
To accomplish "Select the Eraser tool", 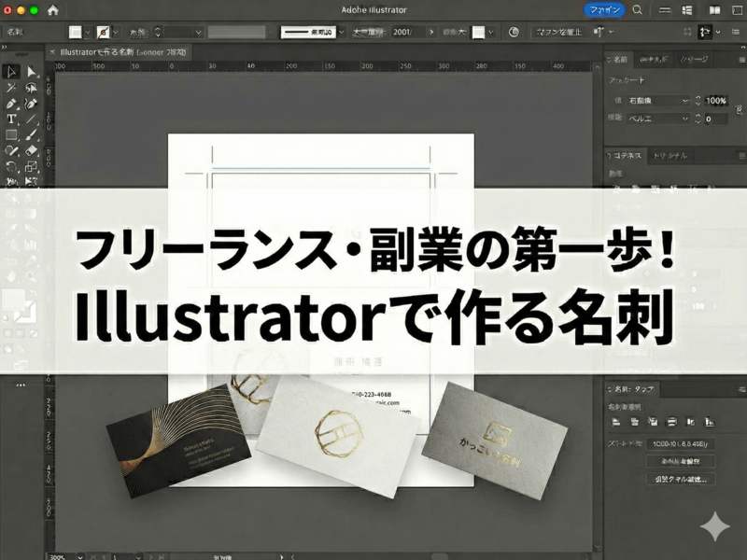I will point(32,149).
